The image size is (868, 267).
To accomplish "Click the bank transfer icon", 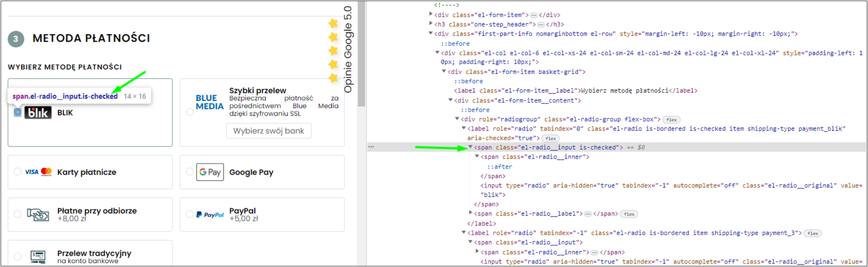I will (38, 257).
